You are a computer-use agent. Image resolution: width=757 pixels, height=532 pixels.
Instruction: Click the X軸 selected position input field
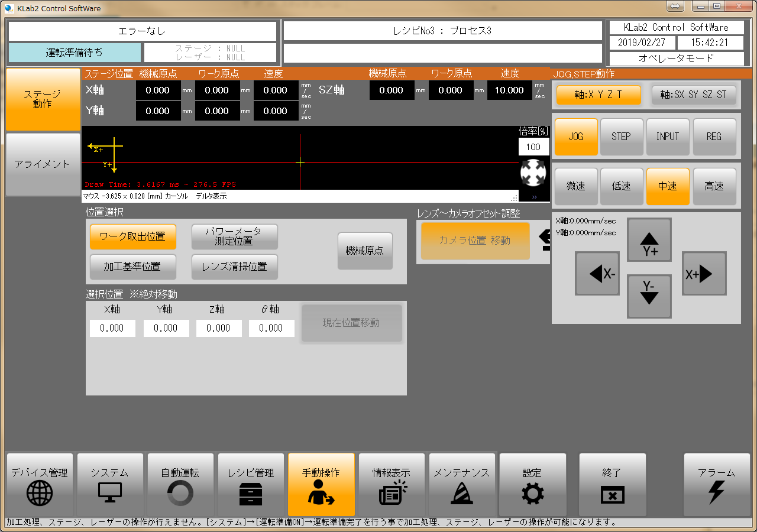(x=112, y=328)
